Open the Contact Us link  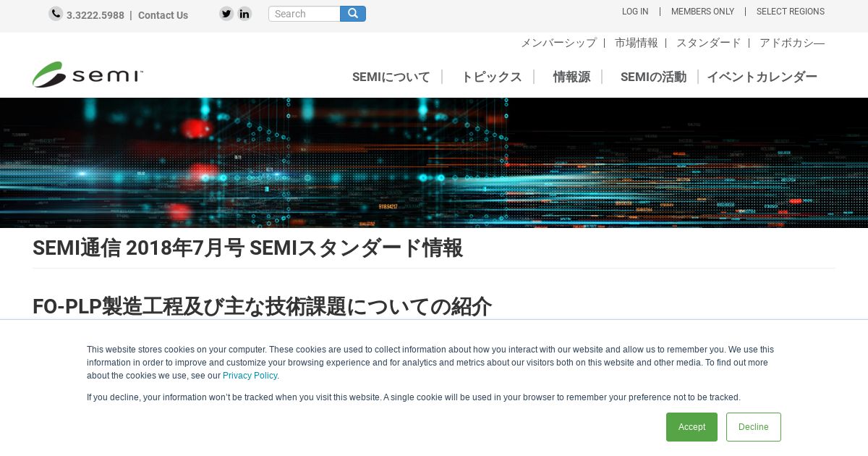[163, 15]
